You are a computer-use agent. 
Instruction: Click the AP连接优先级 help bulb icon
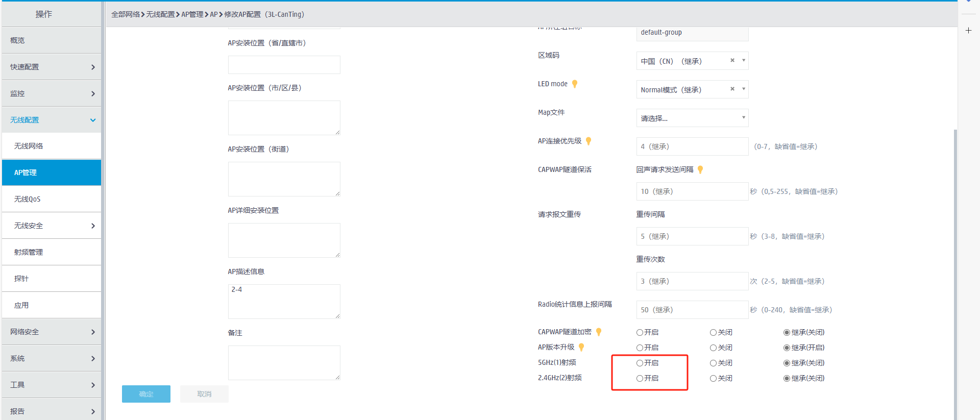589,141
